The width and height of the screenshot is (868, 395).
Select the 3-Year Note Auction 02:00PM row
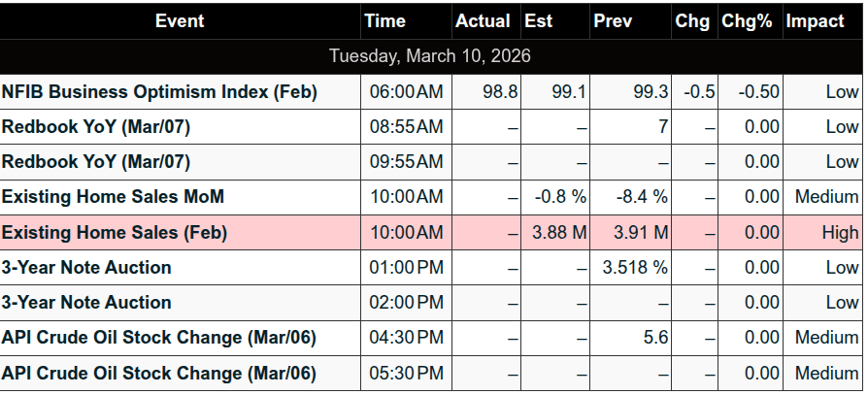86,302
